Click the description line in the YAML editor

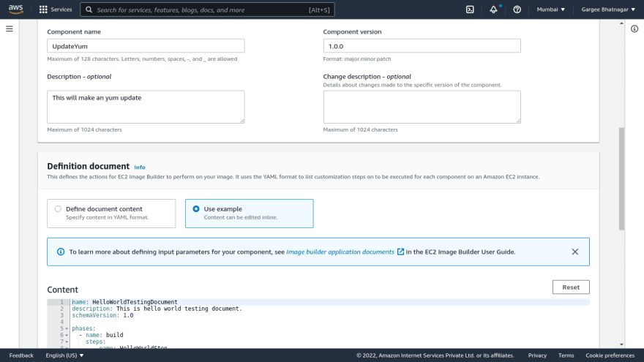(157, 309)
